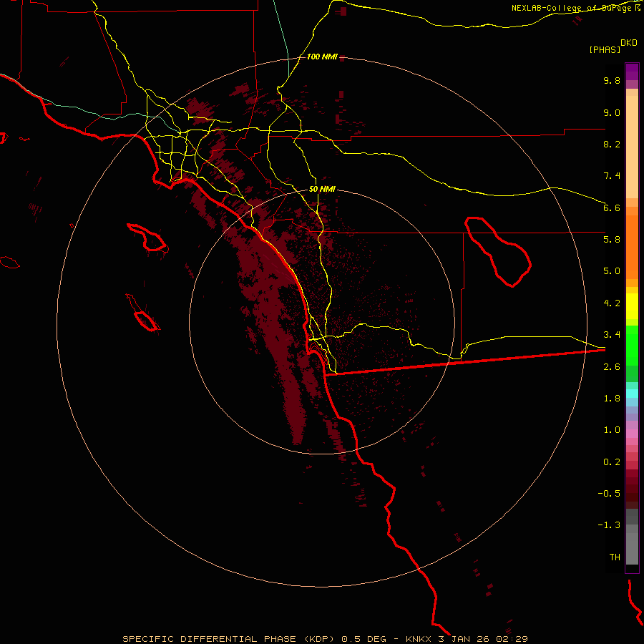Image resolution: width=644 pixels, height=644 pixels.
Task: Click the 8.2 scale value
Action: [x=612, y=144]
